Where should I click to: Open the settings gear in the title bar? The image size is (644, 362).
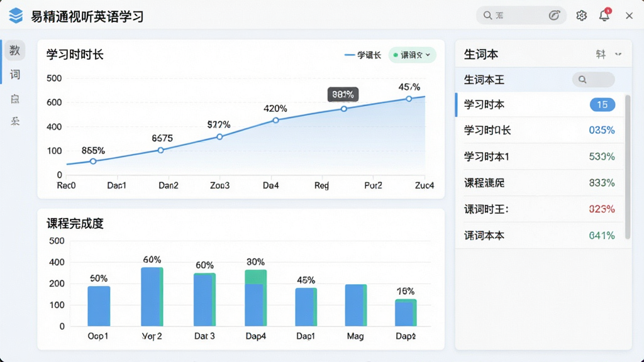581,16
